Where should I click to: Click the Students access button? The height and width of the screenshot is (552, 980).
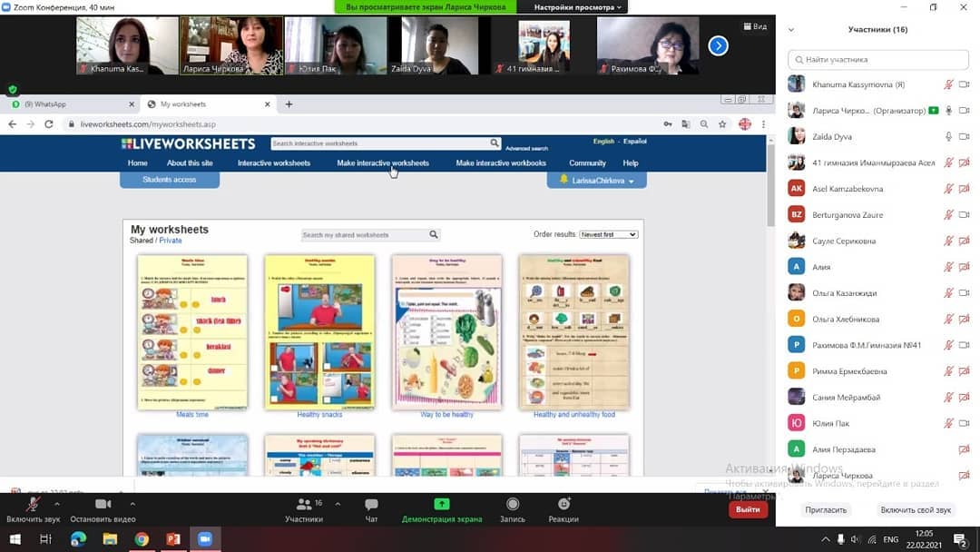coord(170,180)
